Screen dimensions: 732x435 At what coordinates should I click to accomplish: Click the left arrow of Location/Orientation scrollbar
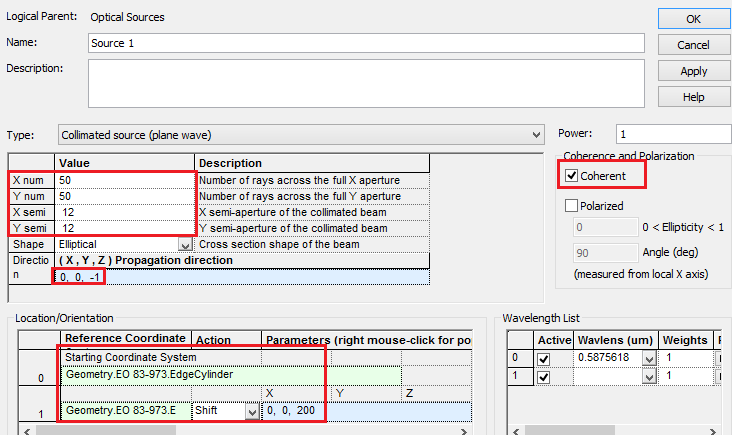point(27,431)
